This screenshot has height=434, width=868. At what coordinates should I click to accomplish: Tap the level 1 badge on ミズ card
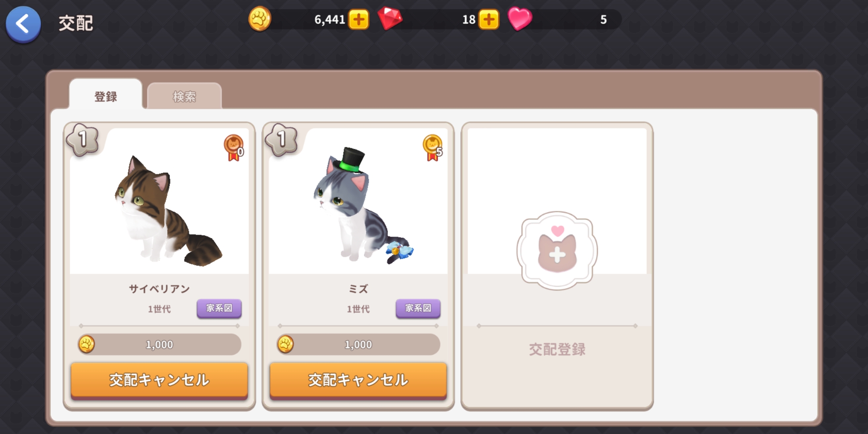[x=282, y=140]
